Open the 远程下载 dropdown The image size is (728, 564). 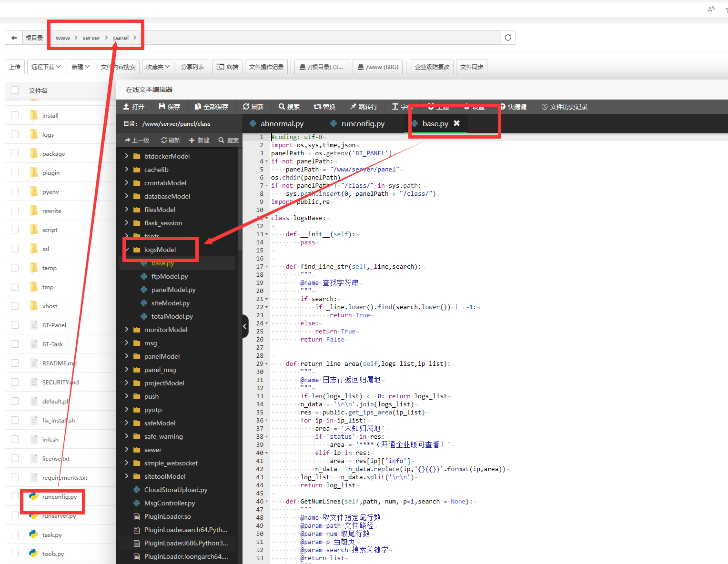coord(46,67)
